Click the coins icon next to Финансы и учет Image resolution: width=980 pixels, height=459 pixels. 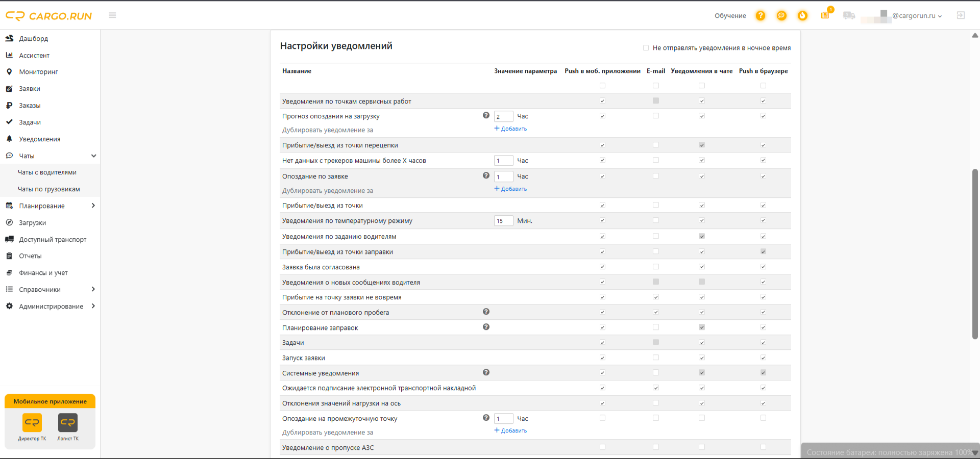[9, 273]
